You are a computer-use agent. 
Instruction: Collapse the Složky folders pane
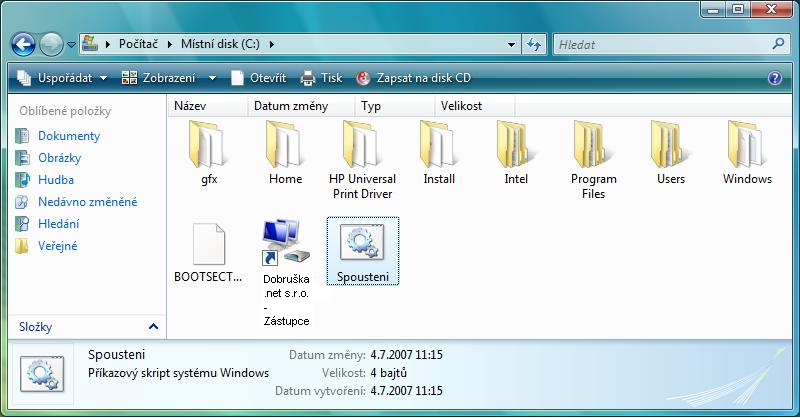(x=152, y=327)
